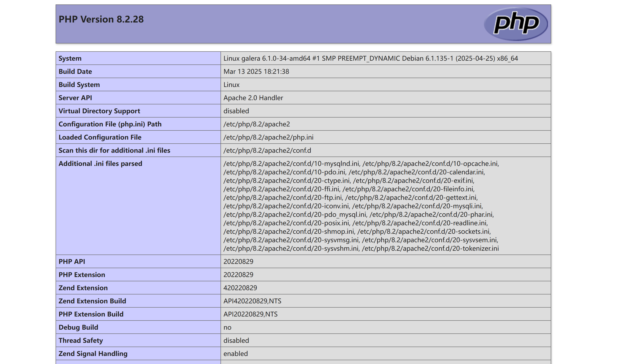Select the Virtual Directory Support 'disabled' value

pos(236,111)
